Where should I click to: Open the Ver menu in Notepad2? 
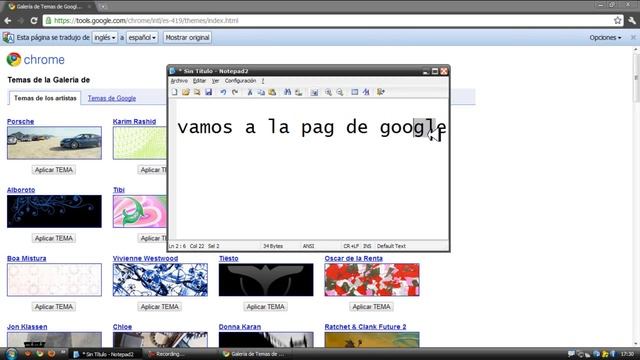click(x=216, y=81)
